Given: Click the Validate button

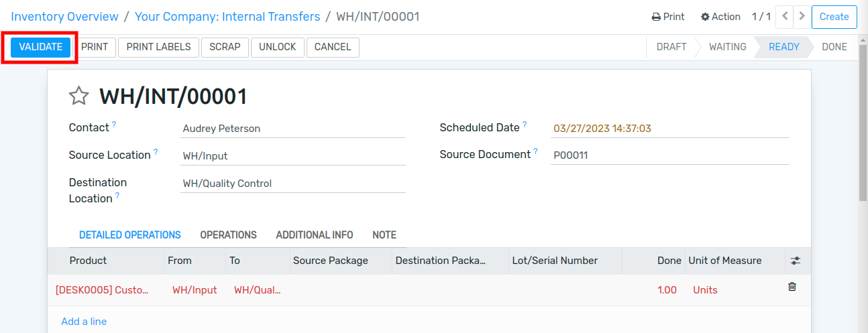Looking at the screenshot, I should point(41,47).
